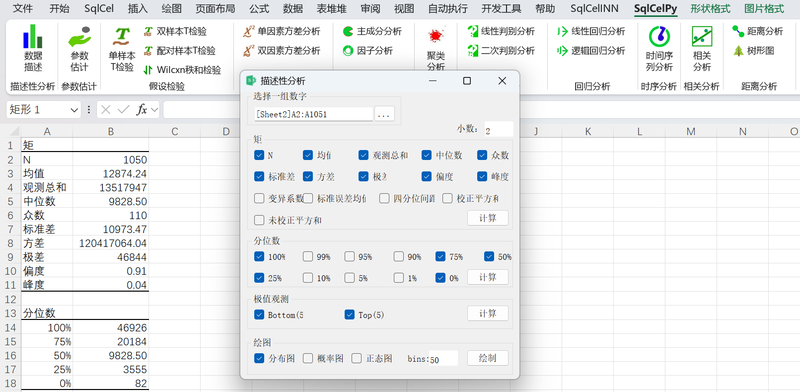Open the 相关分析 correlation tool
This screenshot has width=800, height=392.
(x=702, y=49)
